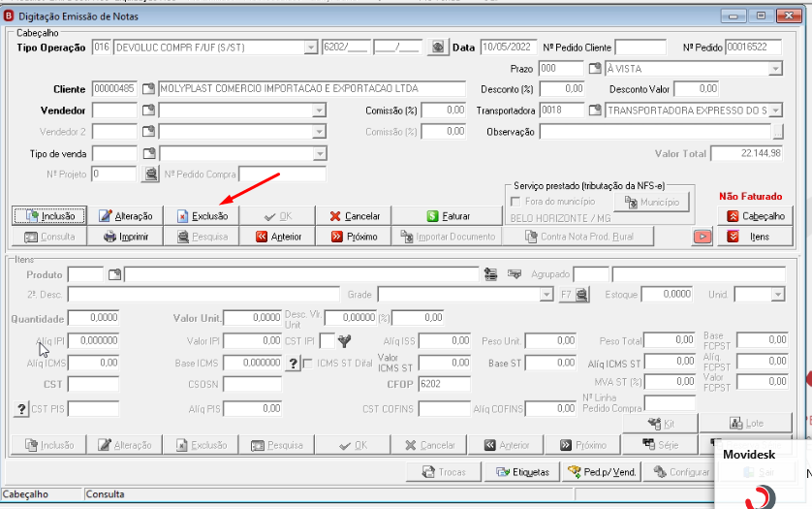Expand the Tipo Operação dropdown

310,48
